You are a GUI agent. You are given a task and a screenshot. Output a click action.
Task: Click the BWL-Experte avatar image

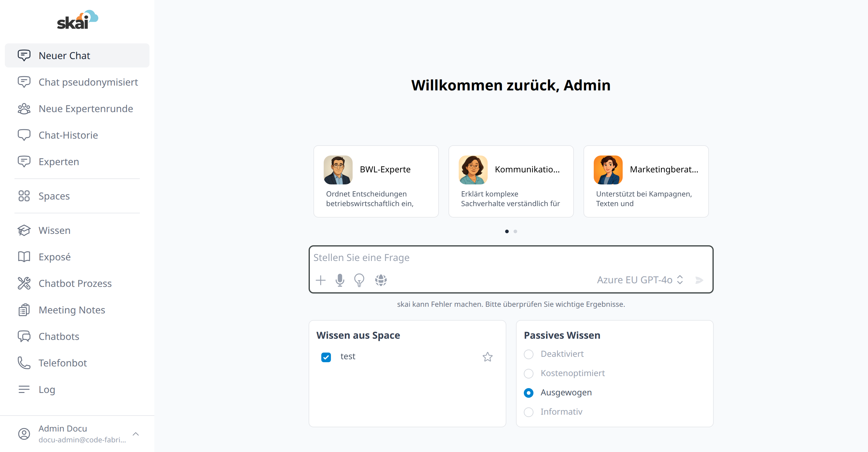(x=338, y=170)
